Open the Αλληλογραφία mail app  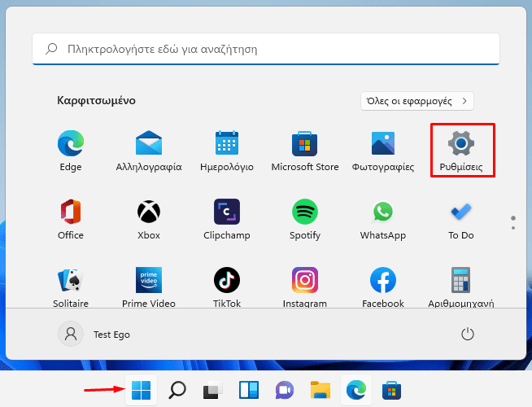click(x=149, y=151)
